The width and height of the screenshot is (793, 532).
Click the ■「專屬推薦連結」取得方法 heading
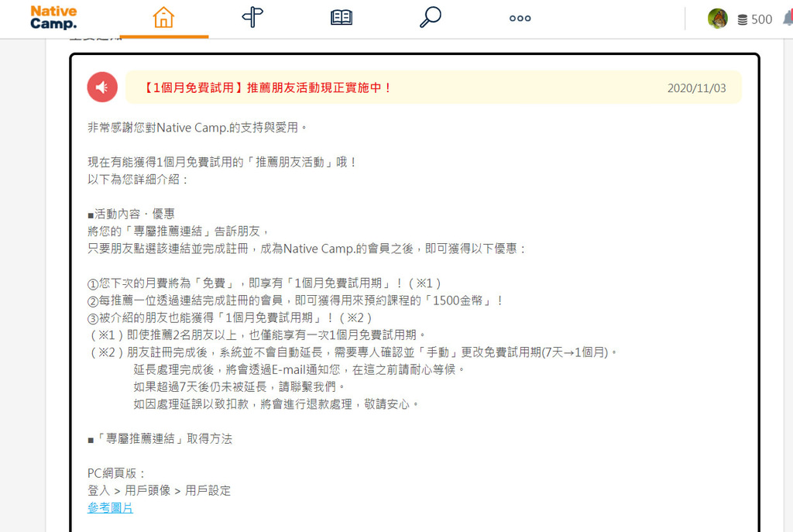pos(160,438)
